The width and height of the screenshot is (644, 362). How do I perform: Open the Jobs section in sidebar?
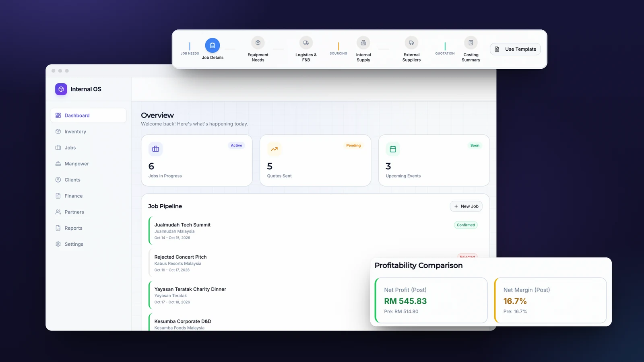tap(88, 148)
